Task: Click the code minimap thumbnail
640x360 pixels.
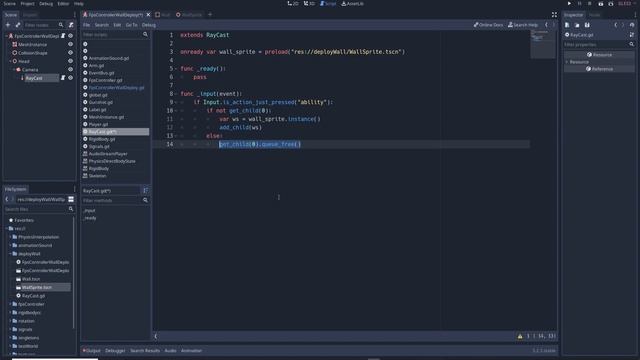Action: (542, 44)
